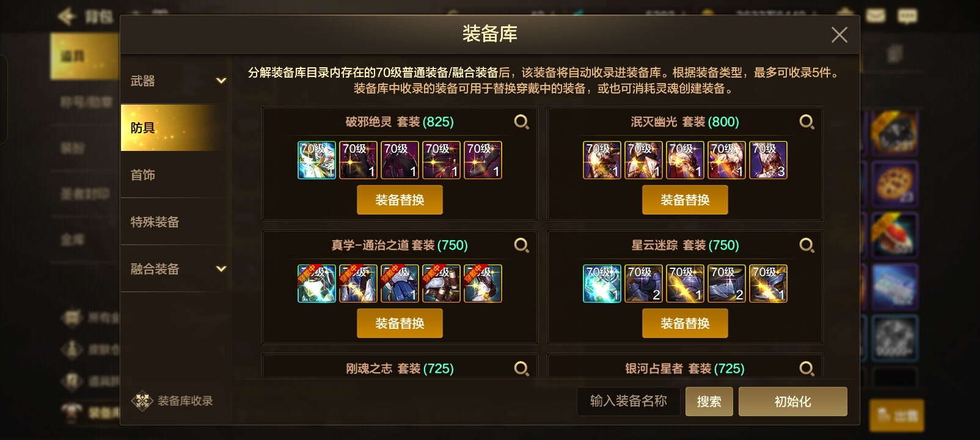Close the 装备库 dialog
The height and width of the screenshot is (440, 980).
(839, 35)
